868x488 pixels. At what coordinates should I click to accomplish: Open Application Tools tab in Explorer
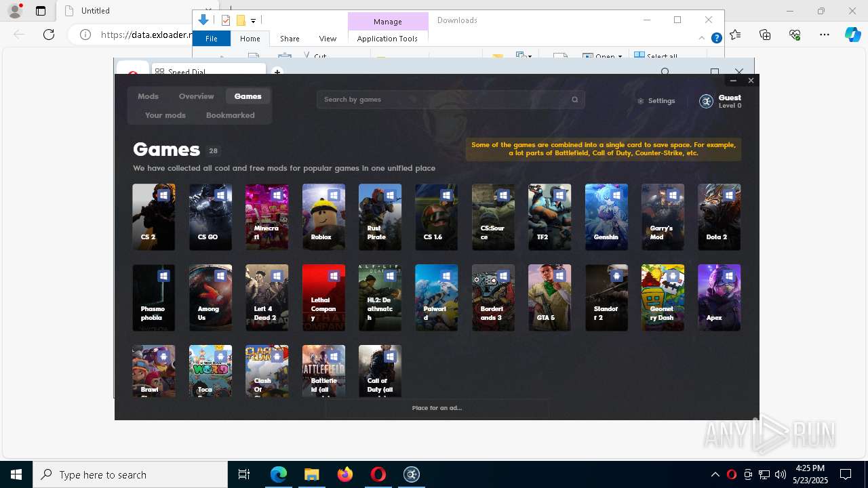[387, 39]
